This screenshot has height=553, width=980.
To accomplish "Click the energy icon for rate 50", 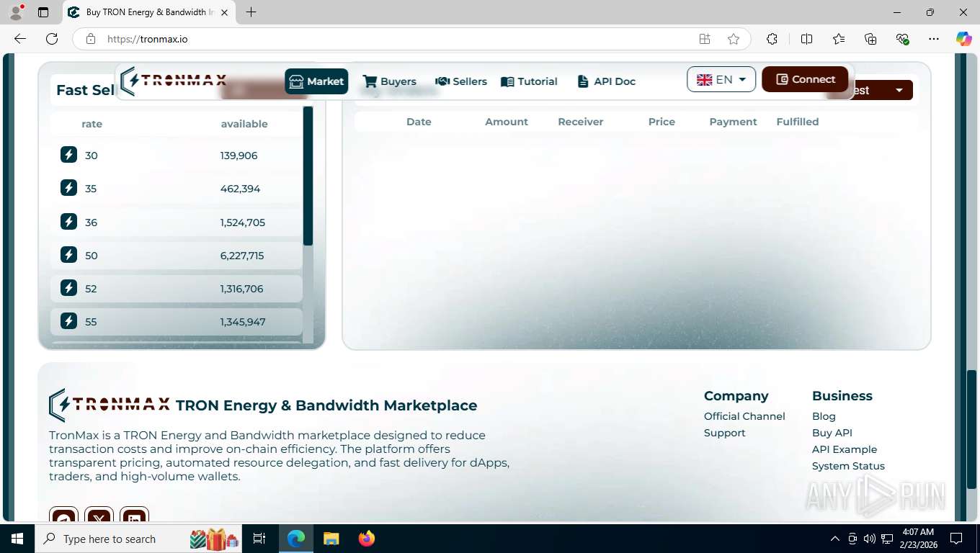I will coord(69,255).
